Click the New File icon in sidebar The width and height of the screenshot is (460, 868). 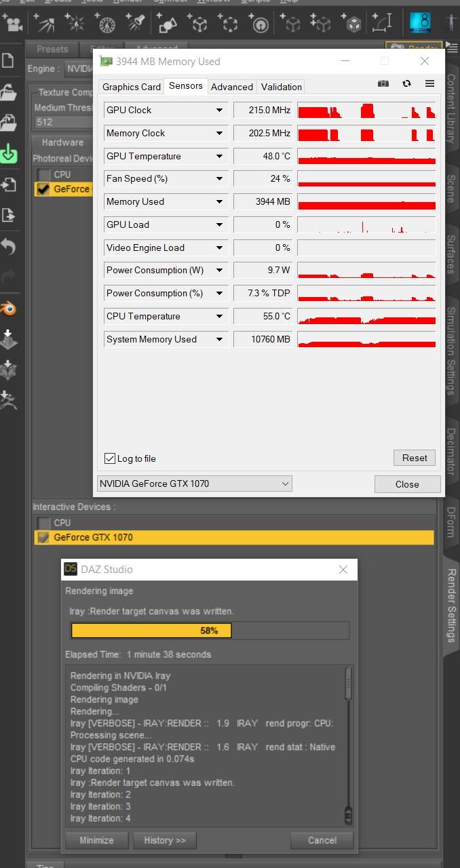click(x=8, y=60)
